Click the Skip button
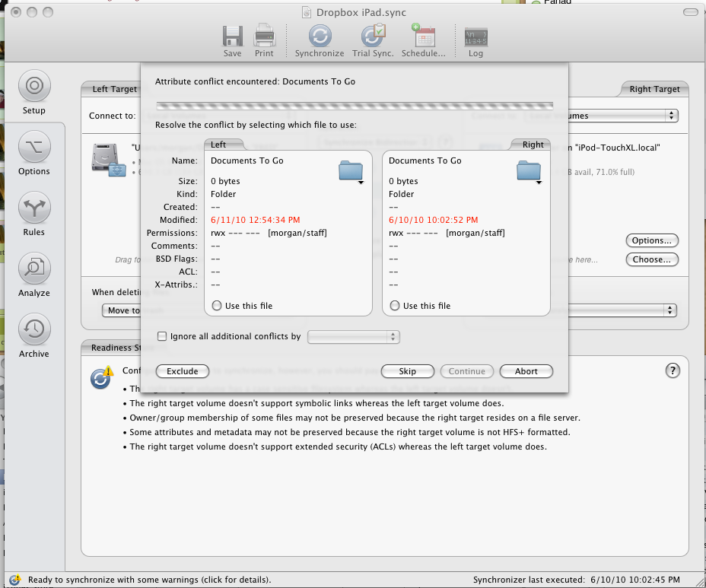This screenshot has height=588, width=706. click(408, 371)
